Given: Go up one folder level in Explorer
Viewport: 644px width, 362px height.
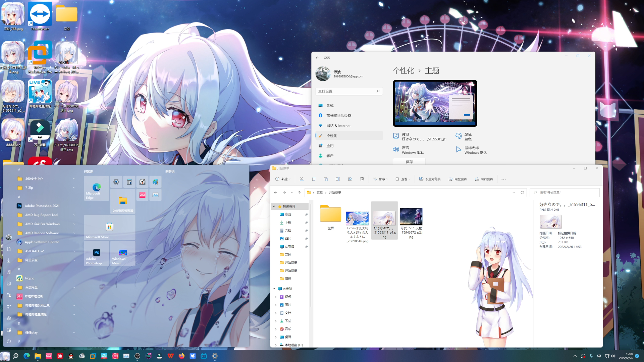Looking at the screenshot, I should coord(299,192).
